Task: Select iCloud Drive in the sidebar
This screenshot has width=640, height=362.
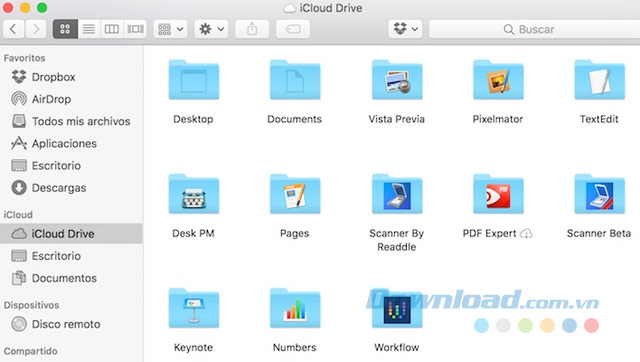Action: click(x=71, y=233)
